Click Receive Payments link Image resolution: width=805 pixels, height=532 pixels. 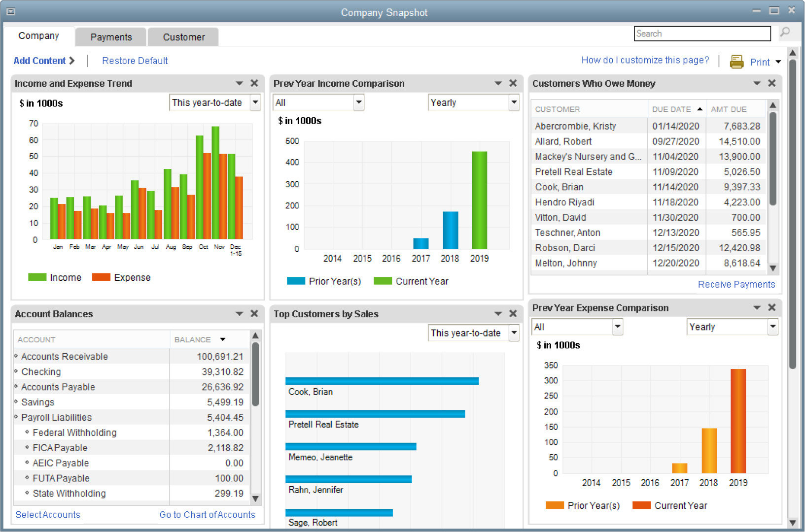(736, 284)
